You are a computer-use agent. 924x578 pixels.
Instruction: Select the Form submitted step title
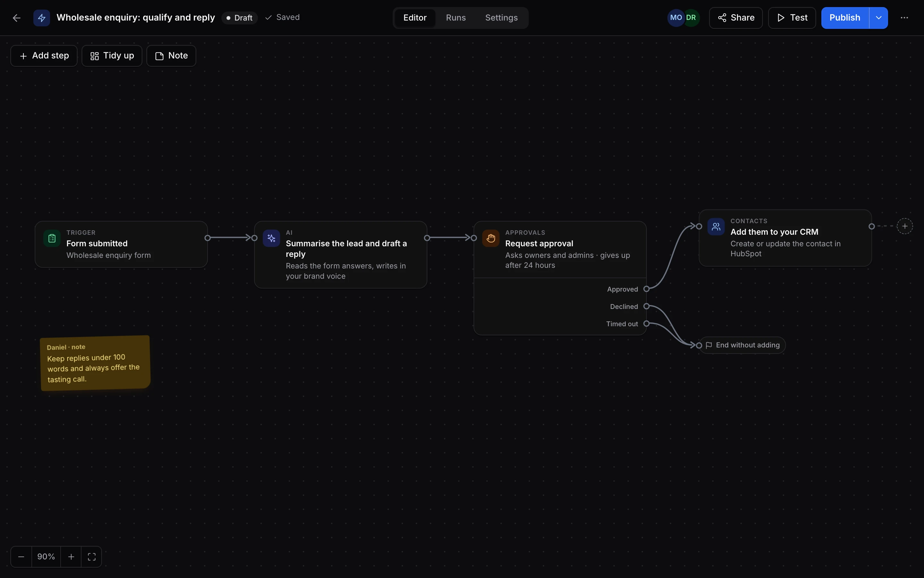tap(97, 243)
